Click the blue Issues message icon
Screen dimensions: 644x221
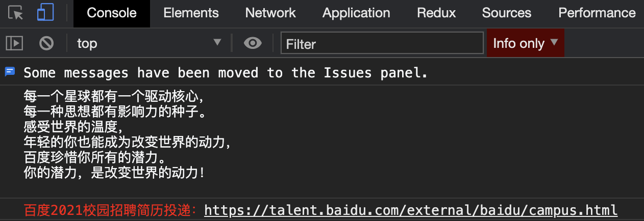[x=10, y=72]
